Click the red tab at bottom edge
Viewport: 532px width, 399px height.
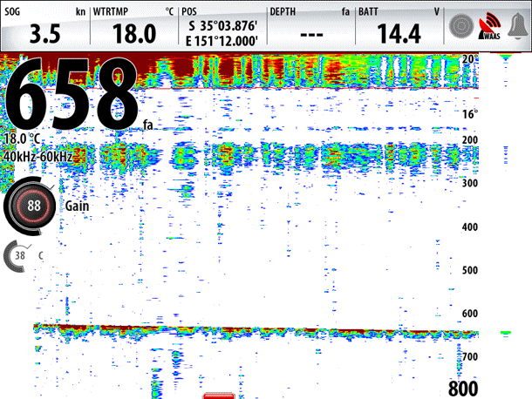(219, 396)
